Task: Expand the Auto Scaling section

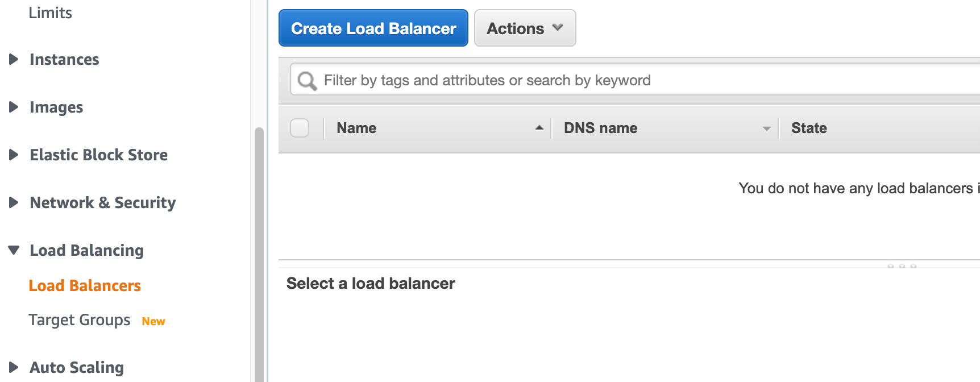Action: pyautogui.click(x=14, y=367)
